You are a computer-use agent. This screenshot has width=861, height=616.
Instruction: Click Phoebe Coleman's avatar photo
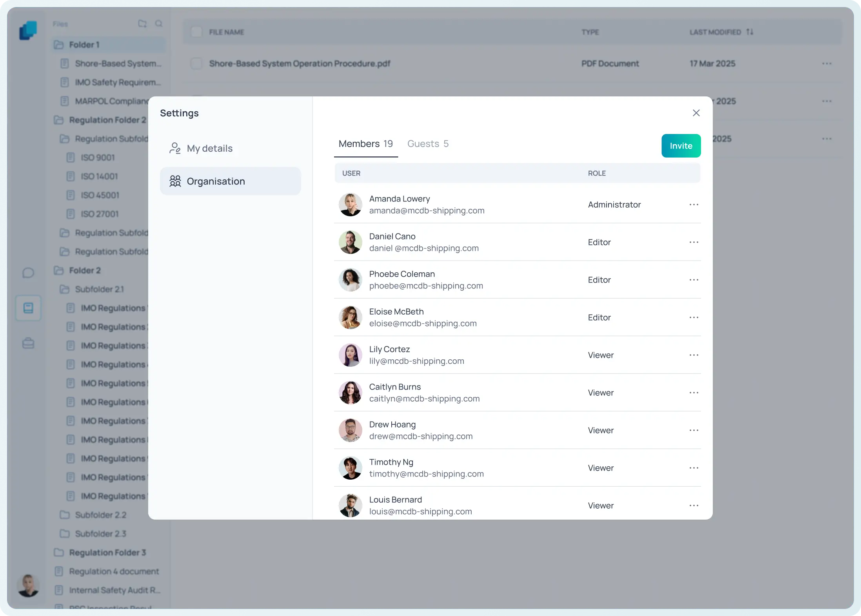pyautogui.click(x=350, y=280)
